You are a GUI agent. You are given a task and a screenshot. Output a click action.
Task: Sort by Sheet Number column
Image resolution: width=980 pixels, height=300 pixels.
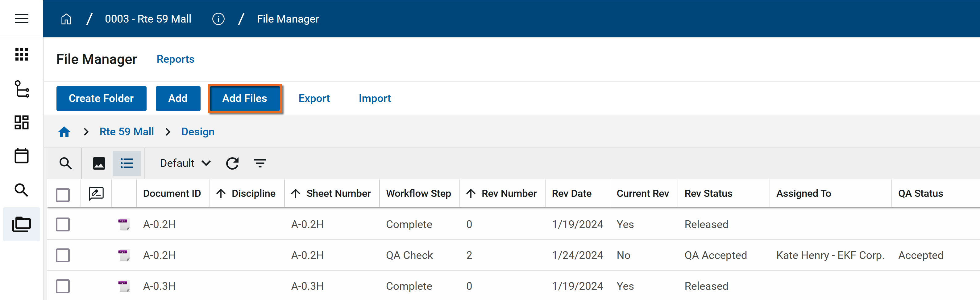pos(338,193)
